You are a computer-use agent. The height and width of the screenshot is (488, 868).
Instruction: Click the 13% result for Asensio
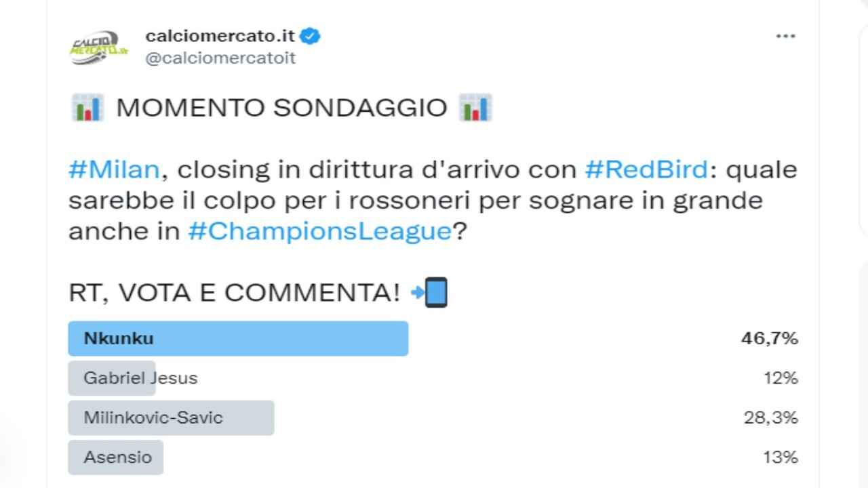[x=781, y=457]
